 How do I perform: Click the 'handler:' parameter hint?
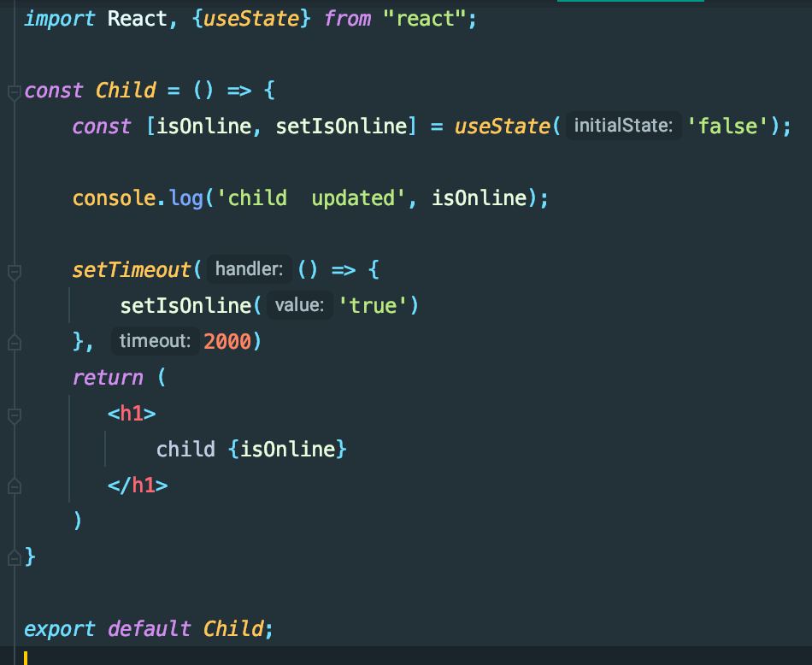(x=249, y=269)
